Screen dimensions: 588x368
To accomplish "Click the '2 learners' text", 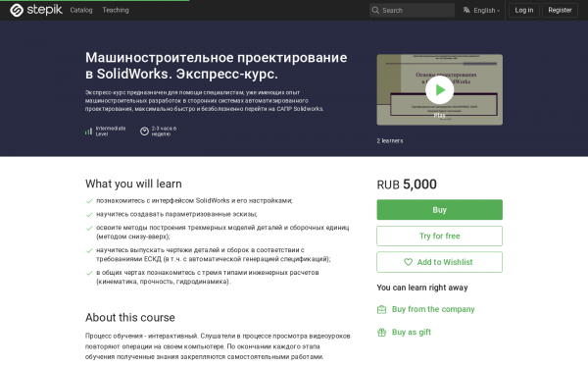I will click(x=390, y=140).
